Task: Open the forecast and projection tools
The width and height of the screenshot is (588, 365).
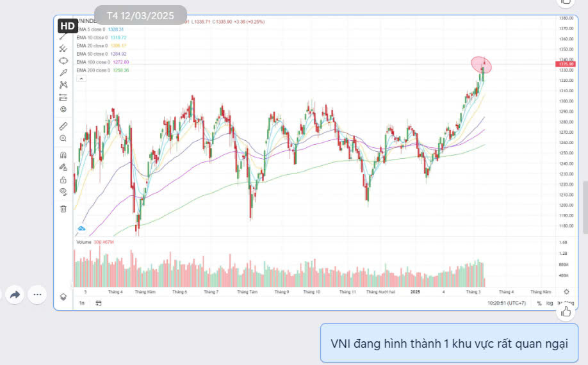Action: (x=63, y=97)
